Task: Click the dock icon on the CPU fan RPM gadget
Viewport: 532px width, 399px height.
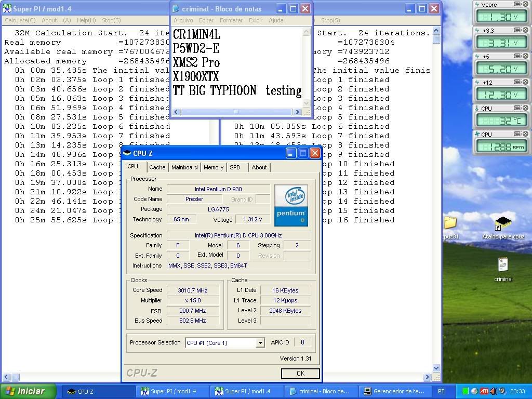Action: [517, 134]
